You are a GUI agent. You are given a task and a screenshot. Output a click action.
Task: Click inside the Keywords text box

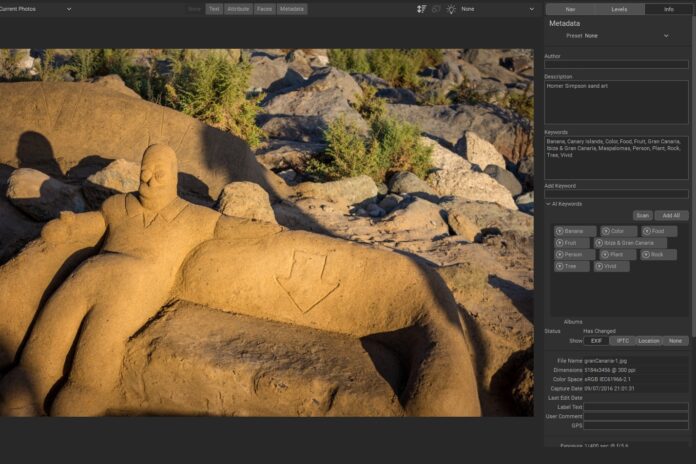pyautogui.click(x=616, y=158)
